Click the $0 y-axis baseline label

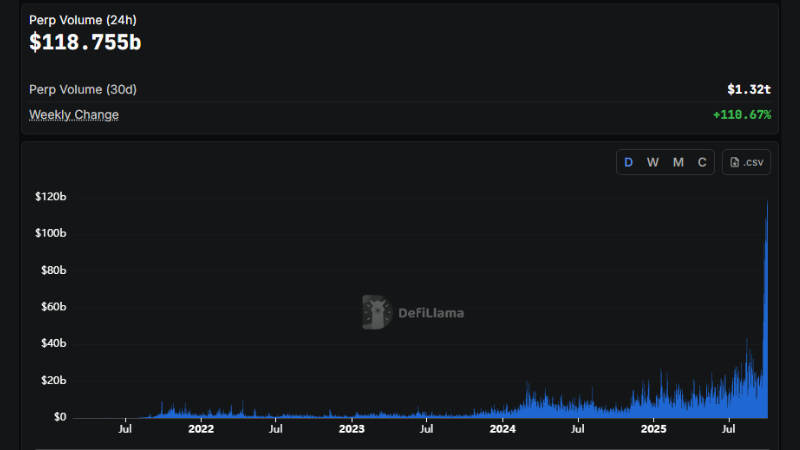(58, 417)
